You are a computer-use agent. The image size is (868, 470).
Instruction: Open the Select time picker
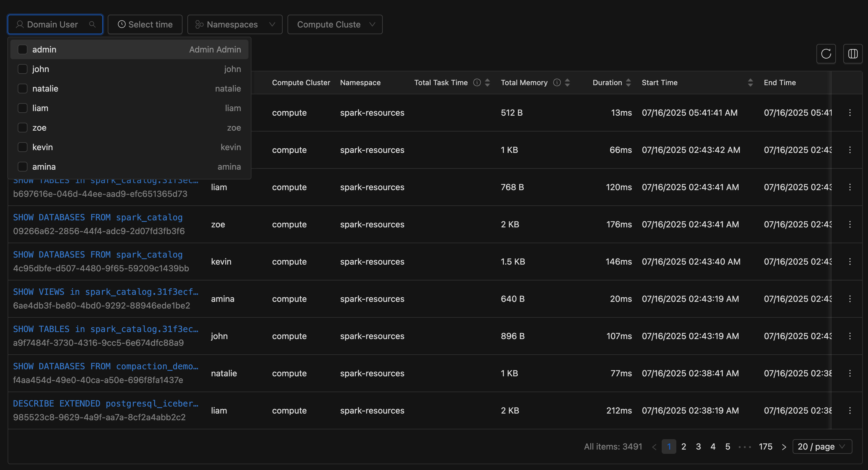click(145, 24)
